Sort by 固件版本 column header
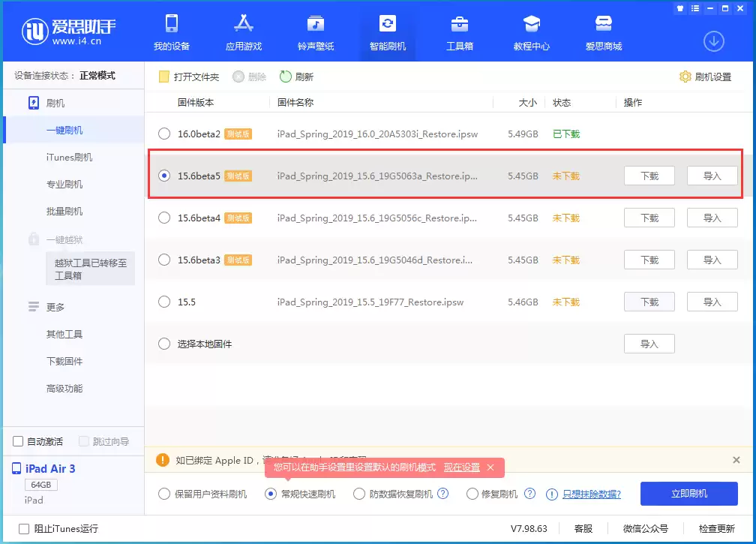Viewport: 756px width, 544px height. [195, 102]
